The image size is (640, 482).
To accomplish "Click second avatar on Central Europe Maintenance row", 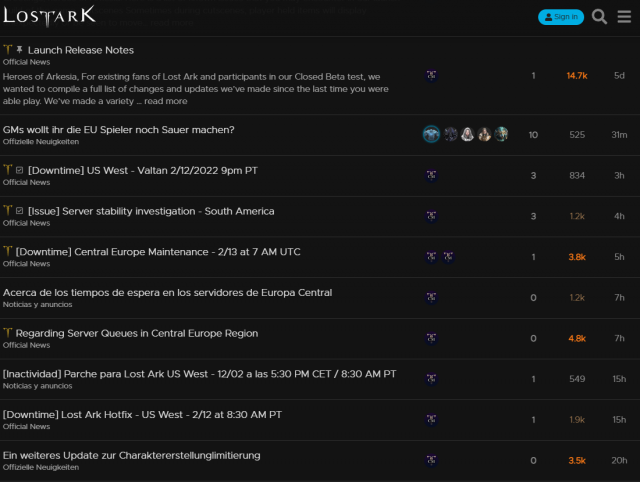I will click(448, 257).
